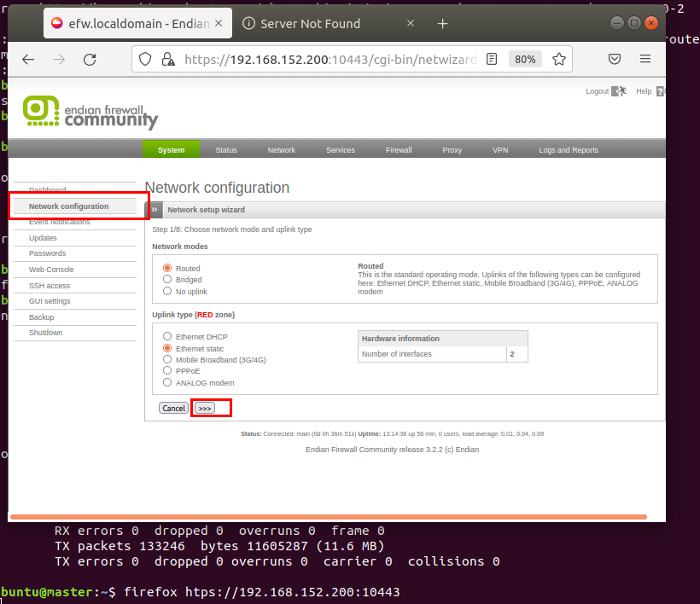Open the Firefox hamburger menu
Viewport: 700px width, 604px height.
[645, 59]
